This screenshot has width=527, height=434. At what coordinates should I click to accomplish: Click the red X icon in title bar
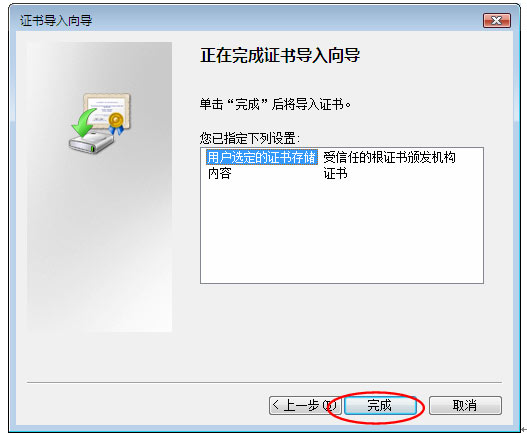[496, 20]
